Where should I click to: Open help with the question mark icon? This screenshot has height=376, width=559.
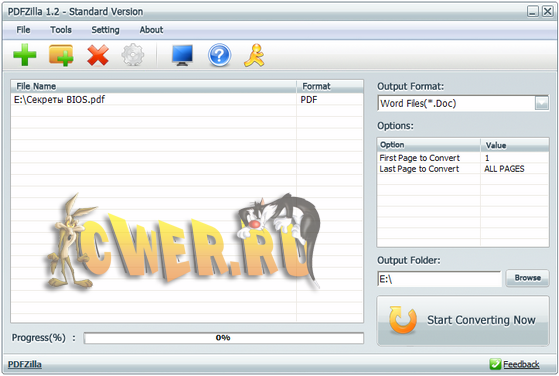219,55
